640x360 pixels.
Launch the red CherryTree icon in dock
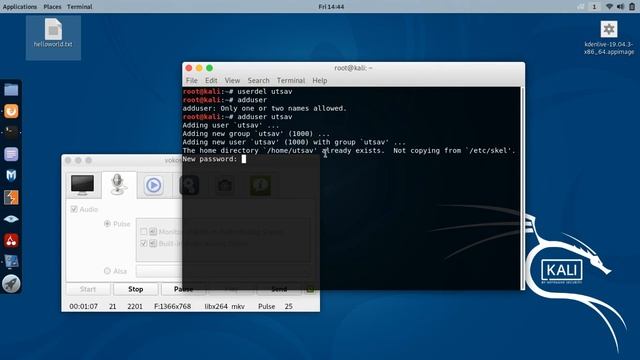pyautogui.click(x=11, y=240)
